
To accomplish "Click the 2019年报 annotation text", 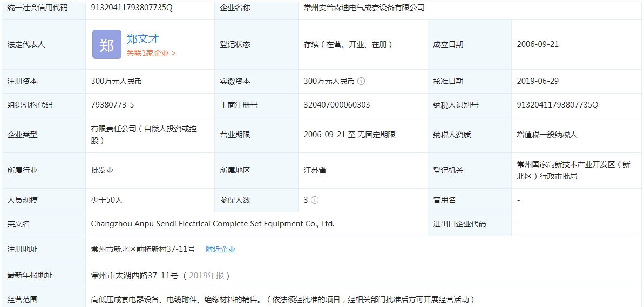I will click(x=206, y=276).
